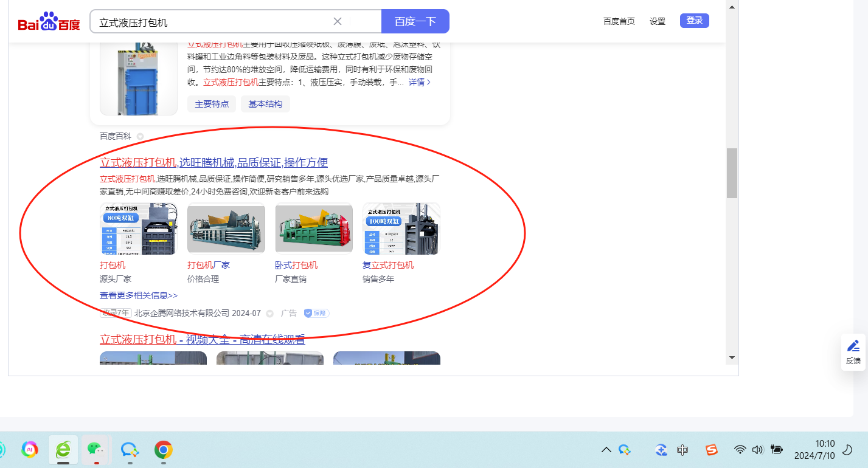Click the 保障 shield badge

click(316, 313)
